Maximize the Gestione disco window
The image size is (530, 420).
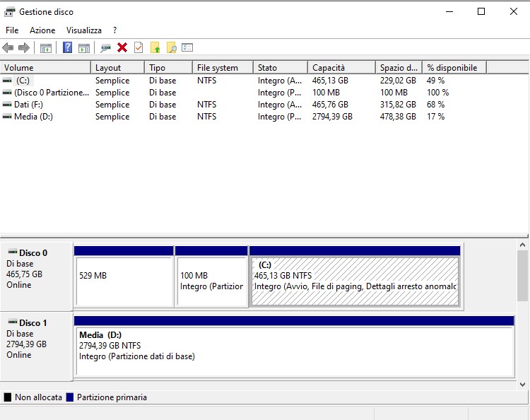coord(481,11)
